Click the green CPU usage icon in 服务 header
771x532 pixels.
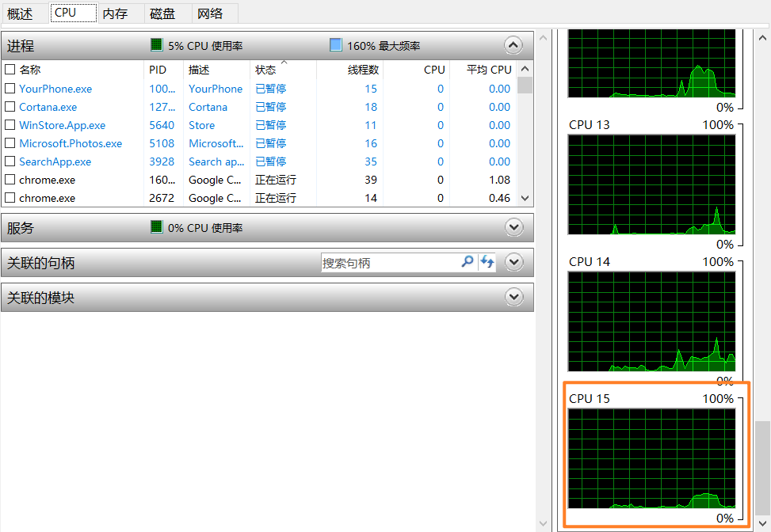pyautogui.click(x=156, y=227)
